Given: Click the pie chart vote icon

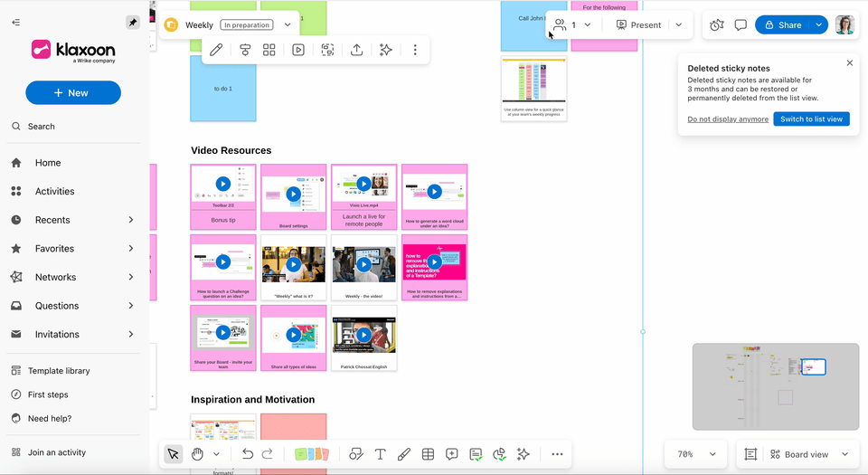Looking at the screenshot, I should [x=499, y=454].
